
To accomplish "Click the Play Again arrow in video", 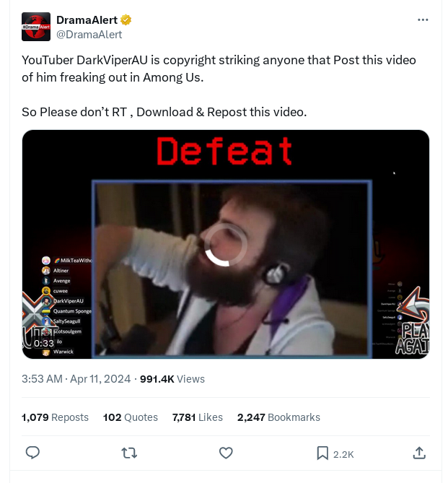I will pos(413,305).
